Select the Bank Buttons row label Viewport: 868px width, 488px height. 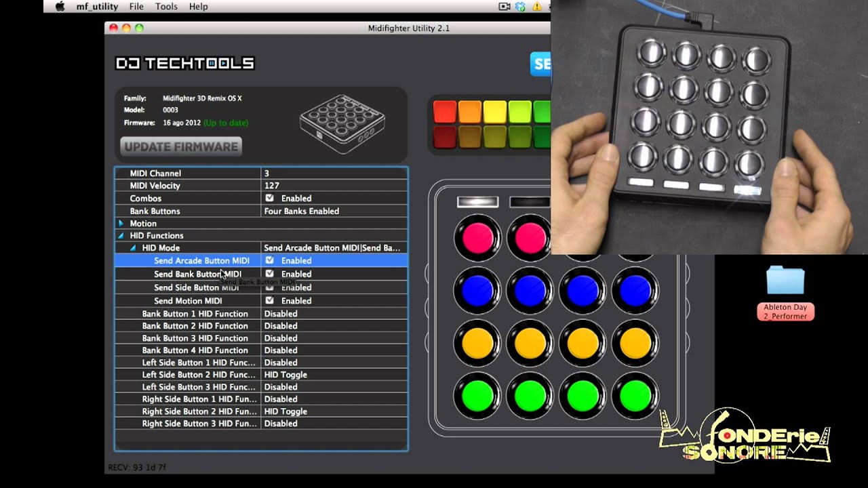pyautogui.click(x=155, y=211)
